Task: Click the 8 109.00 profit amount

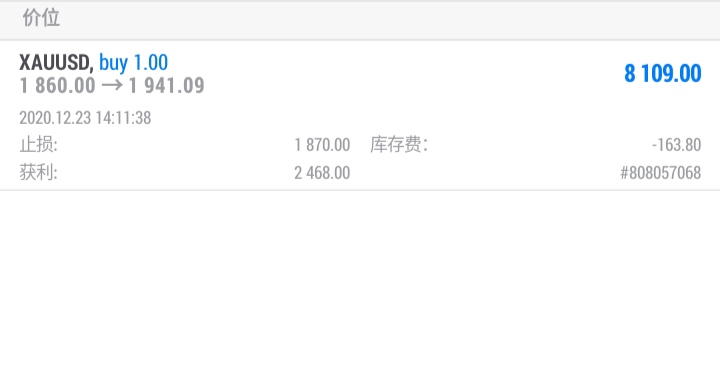Action: 662,73
